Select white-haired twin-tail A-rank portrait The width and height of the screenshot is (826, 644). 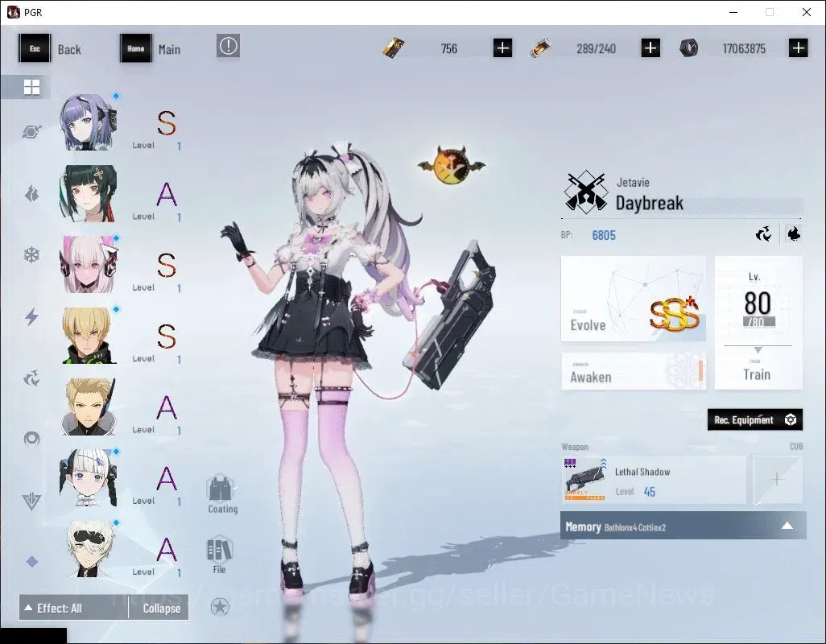(88, 477)
